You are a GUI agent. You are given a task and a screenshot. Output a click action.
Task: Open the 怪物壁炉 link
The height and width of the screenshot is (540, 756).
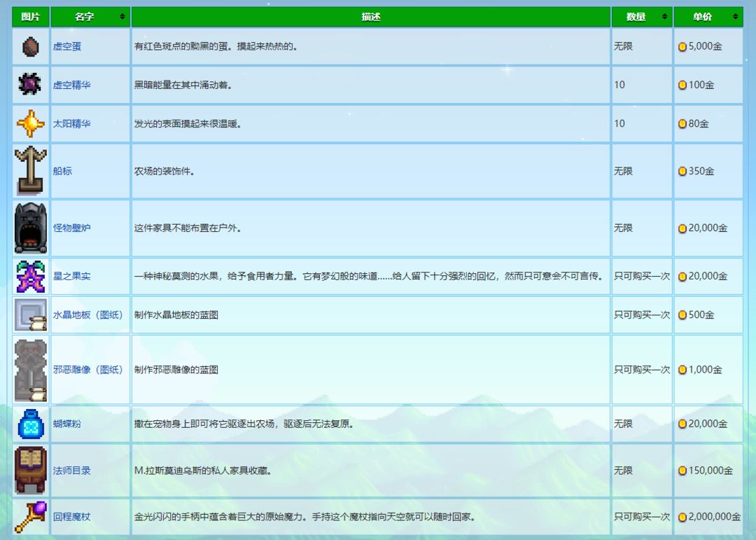(72, 228)
